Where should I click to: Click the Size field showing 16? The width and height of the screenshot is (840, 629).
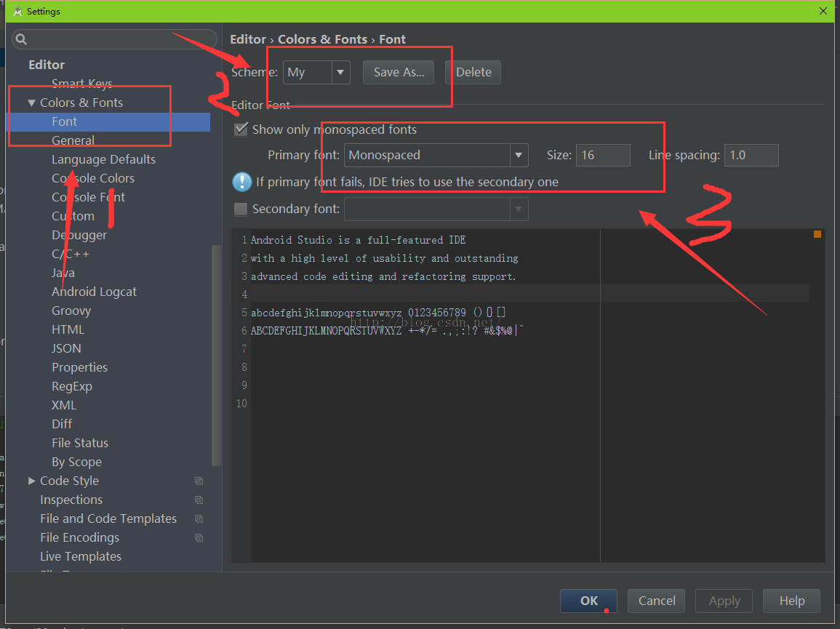coord(603,156)
